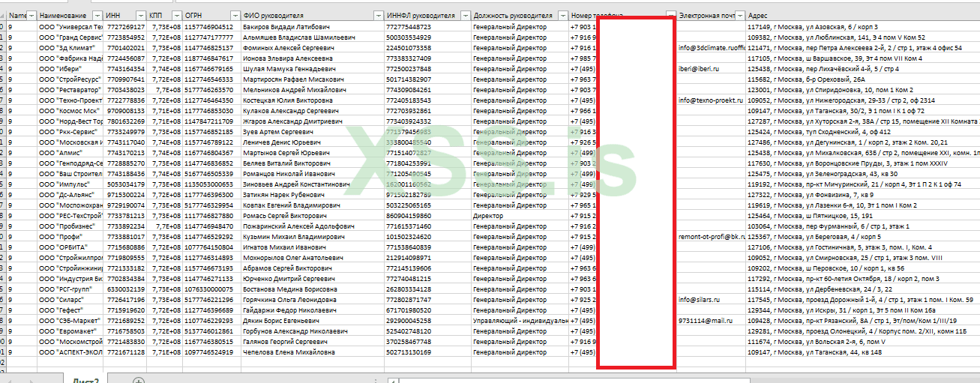This screenshot has width=980, height=383.
Task: Select cell ООО "Реставратор"
Action: 71,89
